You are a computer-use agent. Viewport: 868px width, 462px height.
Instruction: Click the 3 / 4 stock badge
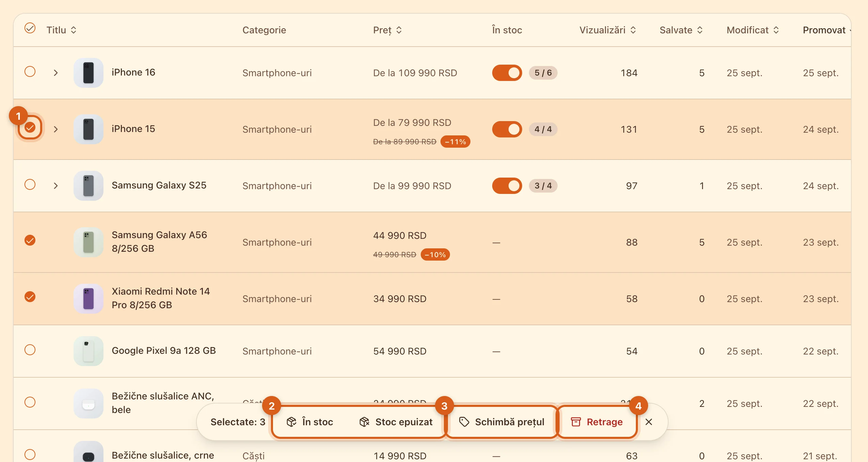click(x=543, y=186)
